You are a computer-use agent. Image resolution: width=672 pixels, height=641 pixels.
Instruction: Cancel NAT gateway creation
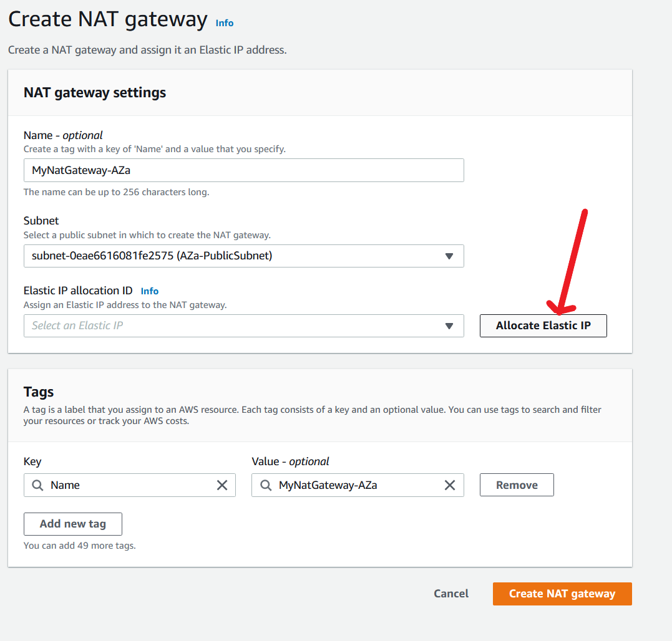pos(451,594)
